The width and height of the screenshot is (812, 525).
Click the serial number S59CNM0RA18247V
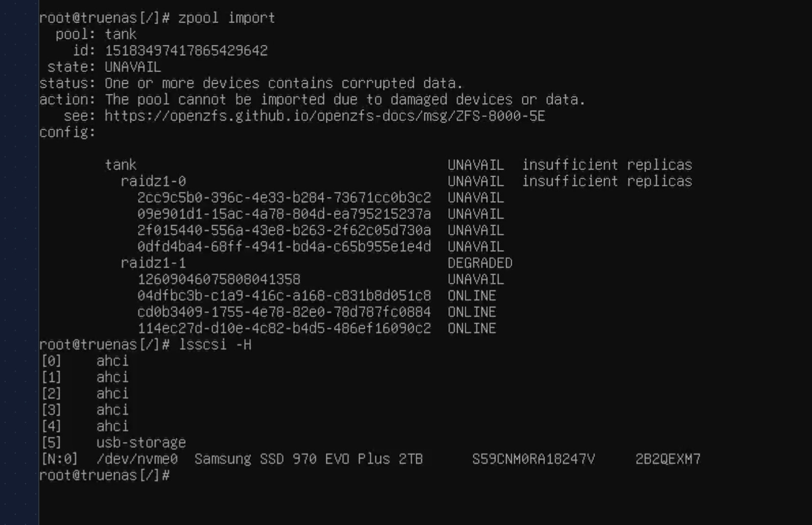click(x=533, y=459)
